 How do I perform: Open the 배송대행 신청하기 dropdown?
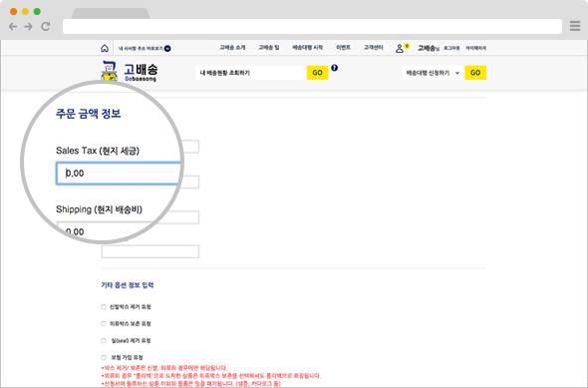(434, 73)
